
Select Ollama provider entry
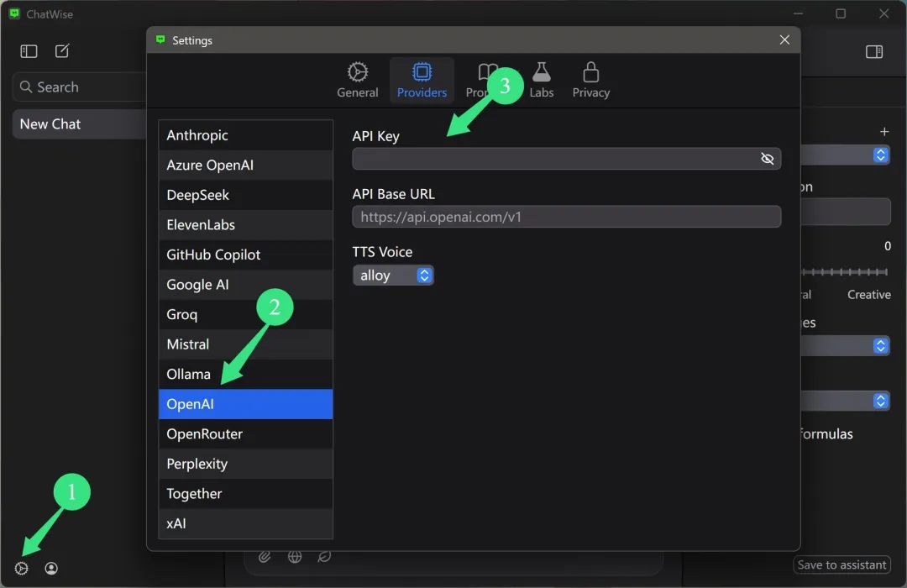246,375
